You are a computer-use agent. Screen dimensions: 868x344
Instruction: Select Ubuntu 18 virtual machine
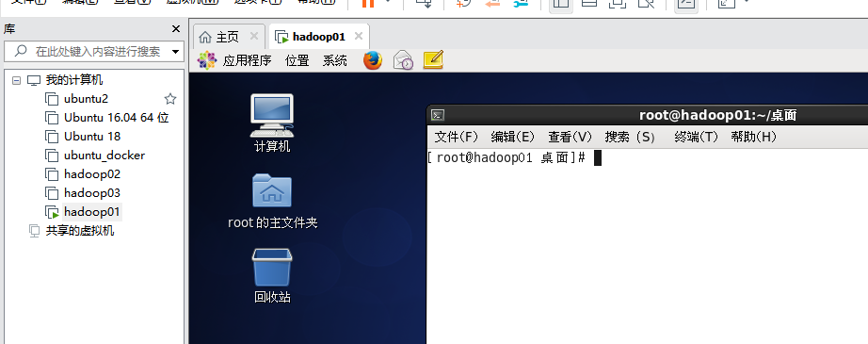[92, 137]
